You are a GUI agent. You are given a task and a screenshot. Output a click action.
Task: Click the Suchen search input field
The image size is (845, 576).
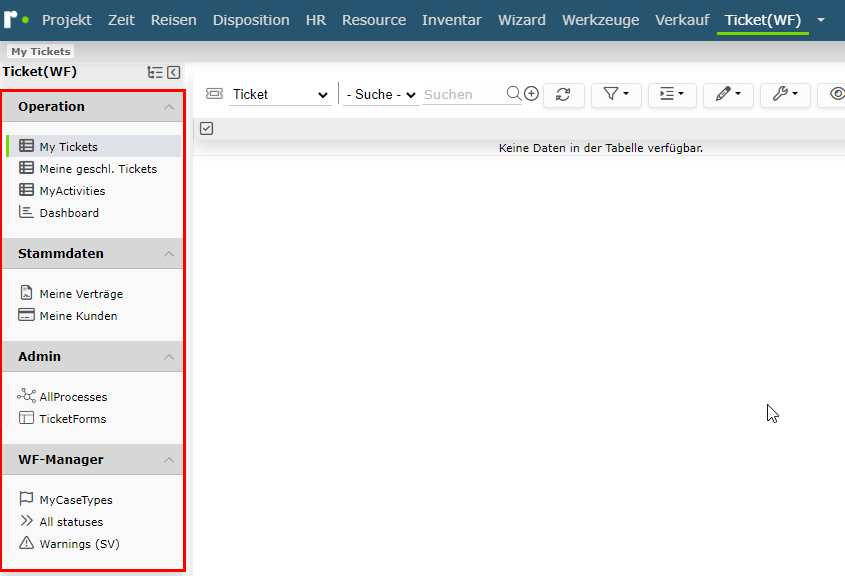[x=463, y=94]
